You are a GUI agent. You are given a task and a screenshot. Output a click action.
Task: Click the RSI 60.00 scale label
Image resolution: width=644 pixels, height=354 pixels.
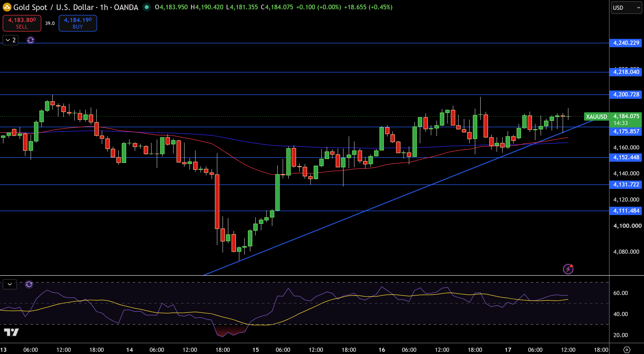coord(621,293)
